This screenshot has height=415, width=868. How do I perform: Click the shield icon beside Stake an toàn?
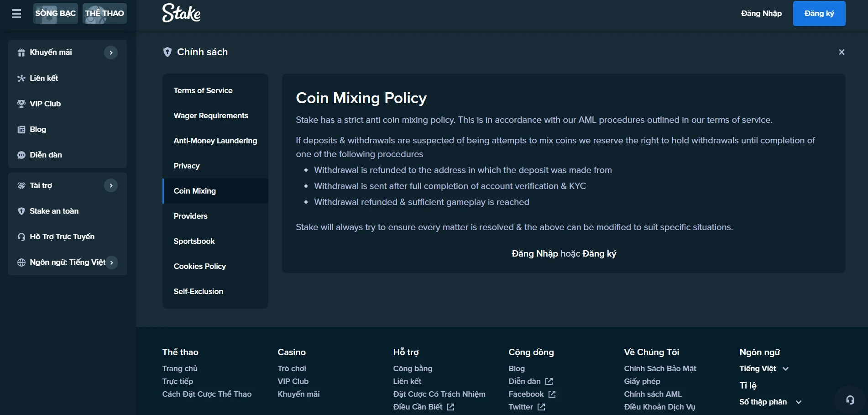21,211
